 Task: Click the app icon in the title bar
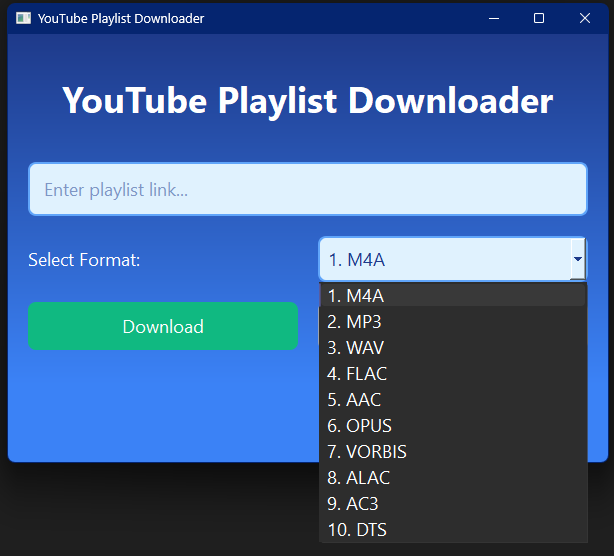pyautogui.click(x=23, y=18)
